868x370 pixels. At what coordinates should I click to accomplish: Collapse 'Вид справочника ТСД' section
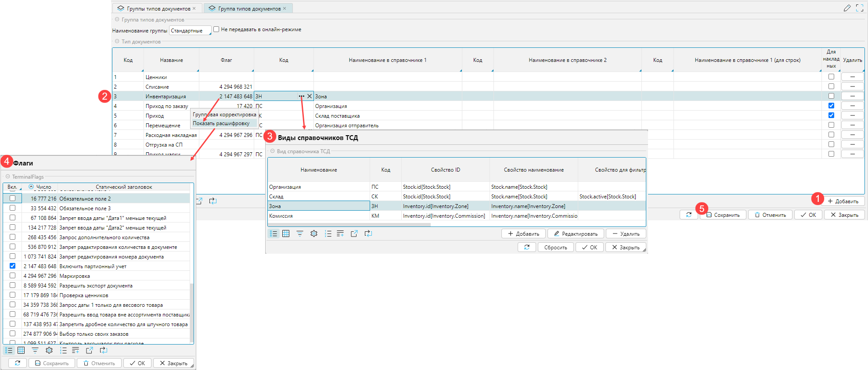pyautogui.click(x=272, y=151)
